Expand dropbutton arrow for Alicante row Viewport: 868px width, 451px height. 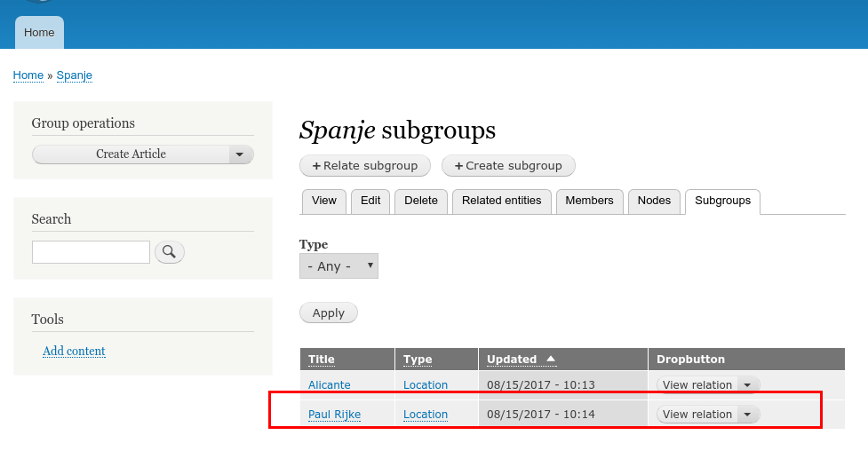(x=747, y=385)
